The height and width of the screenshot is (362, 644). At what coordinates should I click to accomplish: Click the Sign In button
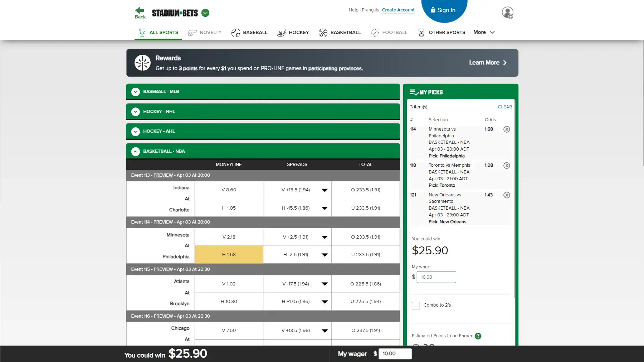[x=444, y=10]
